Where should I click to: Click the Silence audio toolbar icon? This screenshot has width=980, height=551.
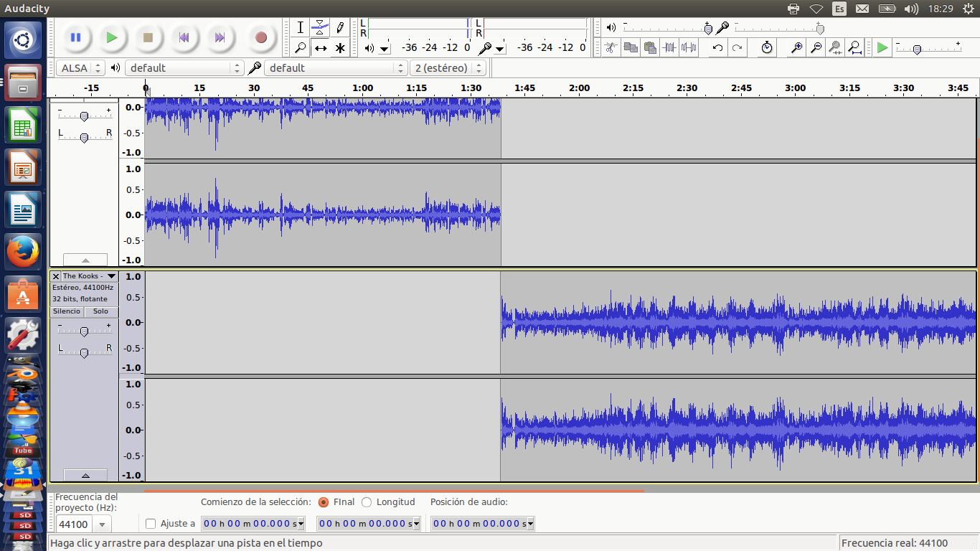pos(689,48)
